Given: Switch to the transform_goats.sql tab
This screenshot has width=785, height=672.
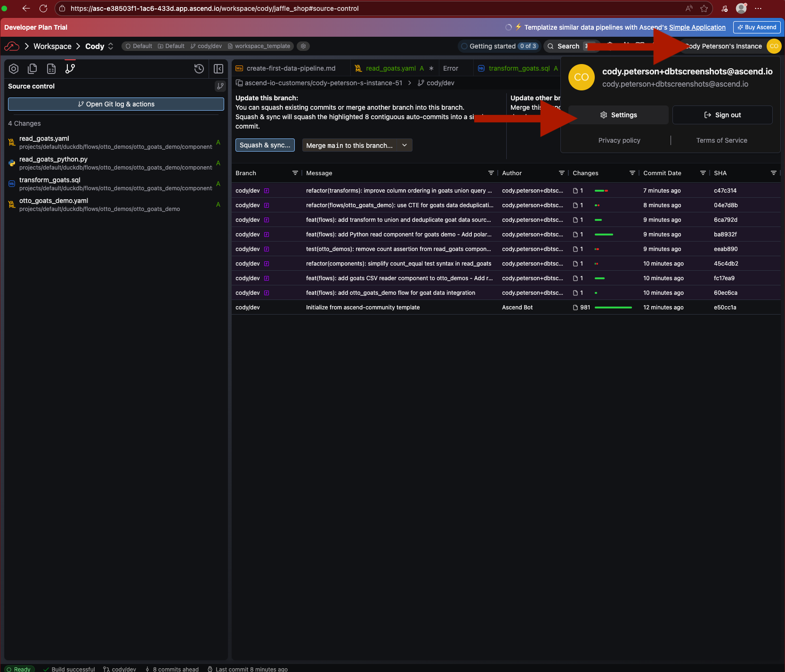Looking at the screenshot, I should (x=518, y=68).
